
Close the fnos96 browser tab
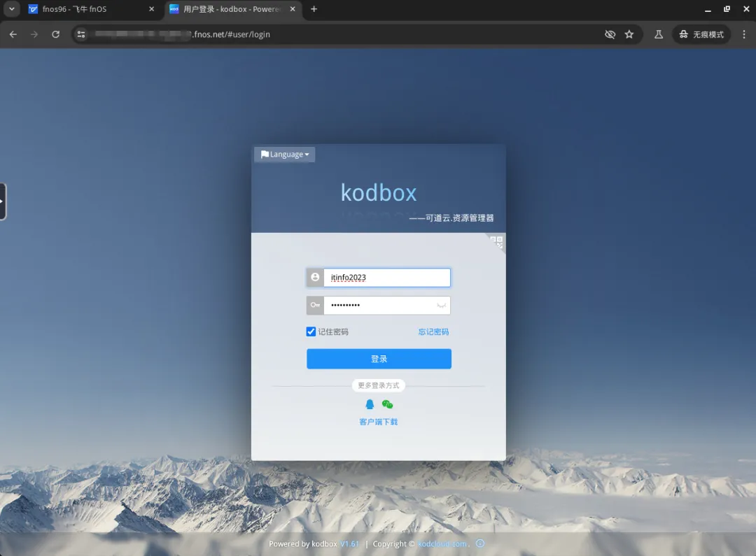click(x=151, y=9)
